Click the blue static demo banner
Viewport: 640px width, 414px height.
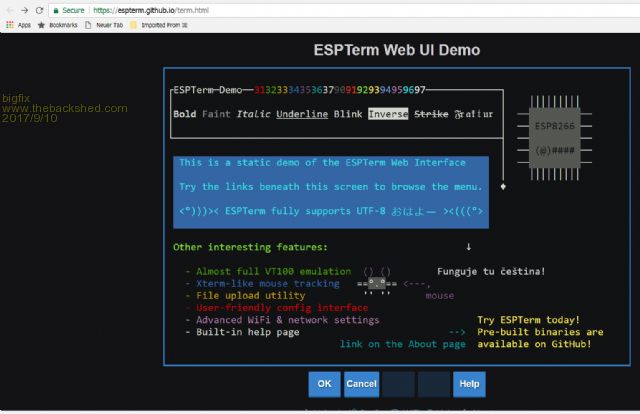pyautogui.click(x=331, y=186)
